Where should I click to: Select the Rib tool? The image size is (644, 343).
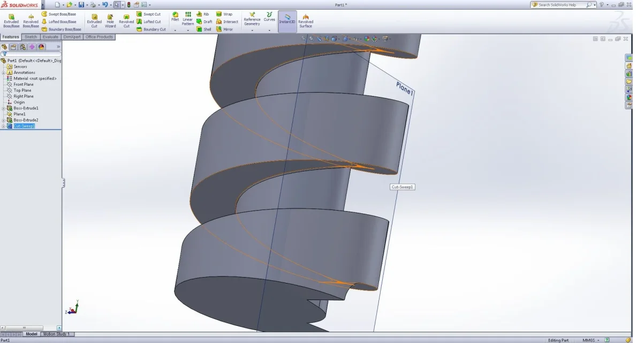coord(203,14)
